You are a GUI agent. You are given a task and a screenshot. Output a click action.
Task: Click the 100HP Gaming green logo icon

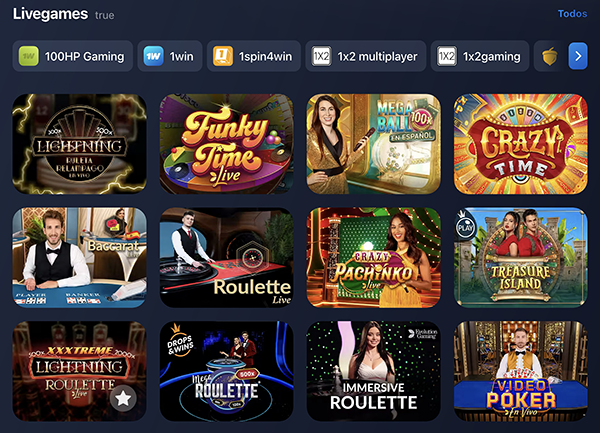tap(29, 56)
